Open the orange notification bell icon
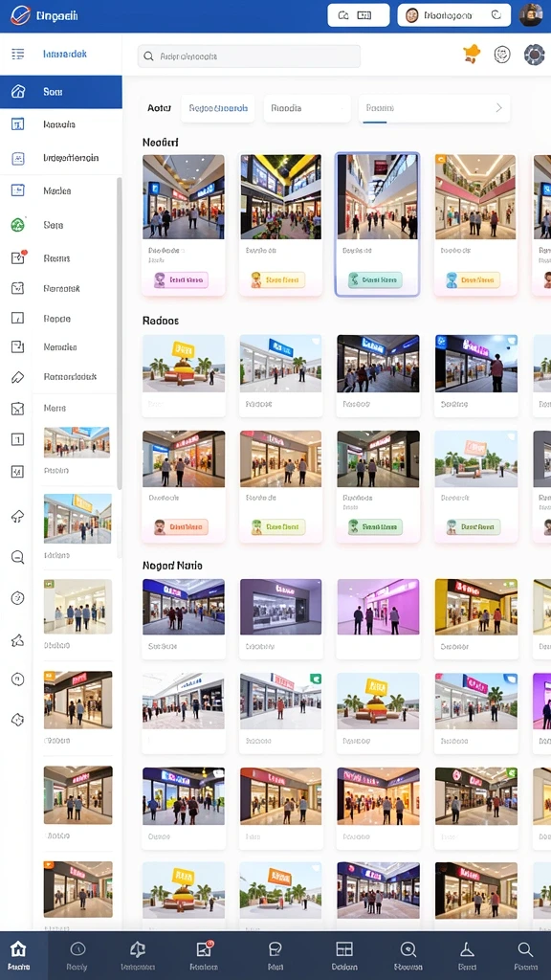The image size is (551, 980). pyautogui.click(x=473, y=55)
